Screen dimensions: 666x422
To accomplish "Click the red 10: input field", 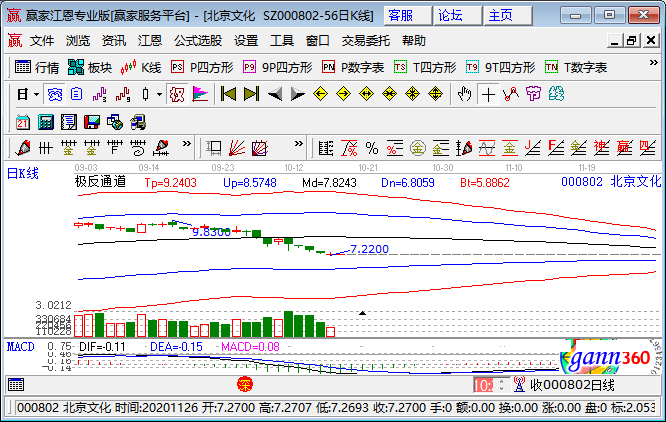I will [x=483, y=385].
